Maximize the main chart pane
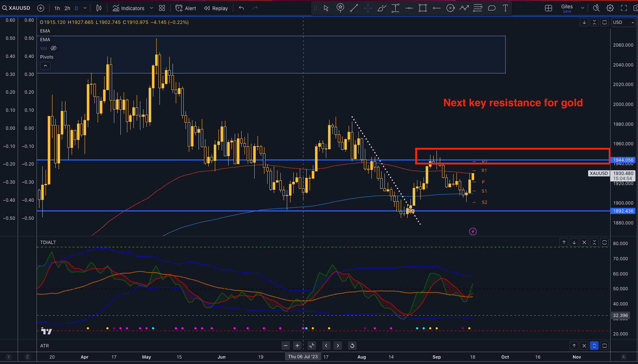Image resolution: width=638 pixels, height=364 pixels. (604, 22)
